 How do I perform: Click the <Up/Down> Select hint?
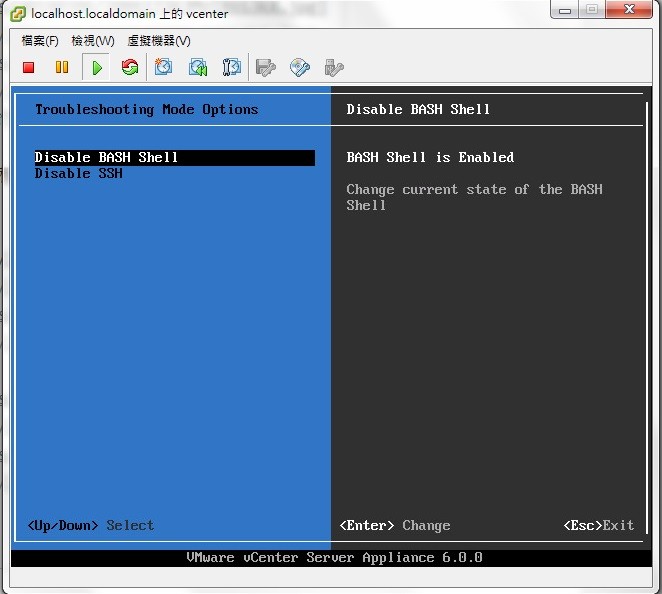[x=90, y=526]
